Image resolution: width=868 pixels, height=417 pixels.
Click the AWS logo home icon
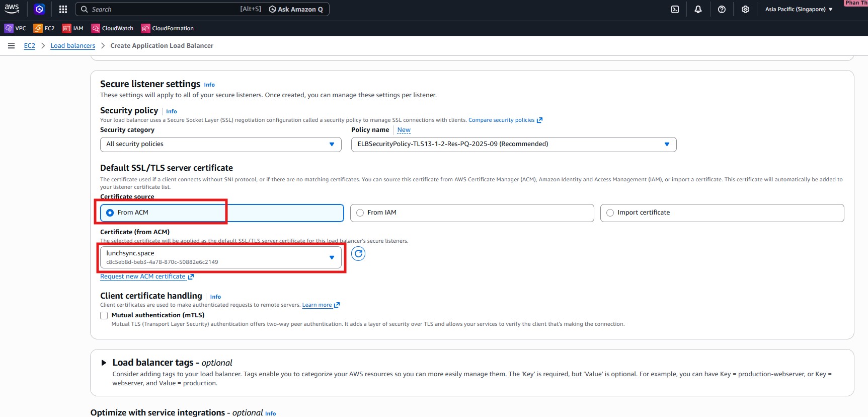pyautogui.click(x=12, y=9)
